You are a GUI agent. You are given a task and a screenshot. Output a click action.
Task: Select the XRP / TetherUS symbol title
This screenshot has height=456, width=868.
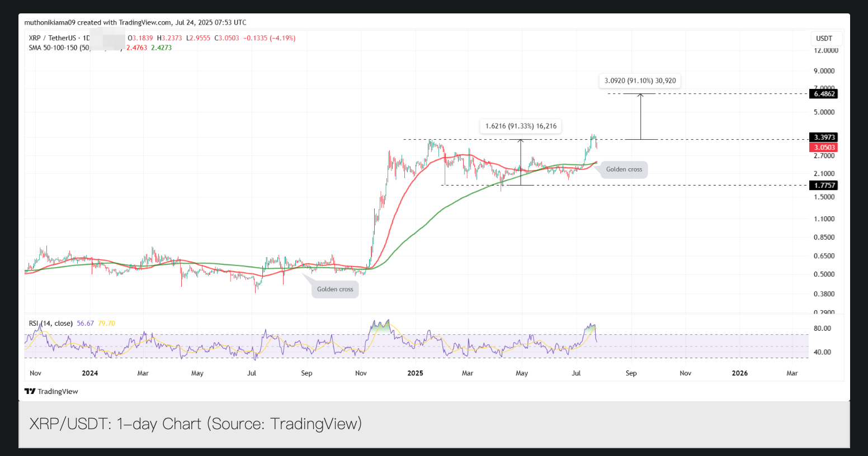(54, 38)
